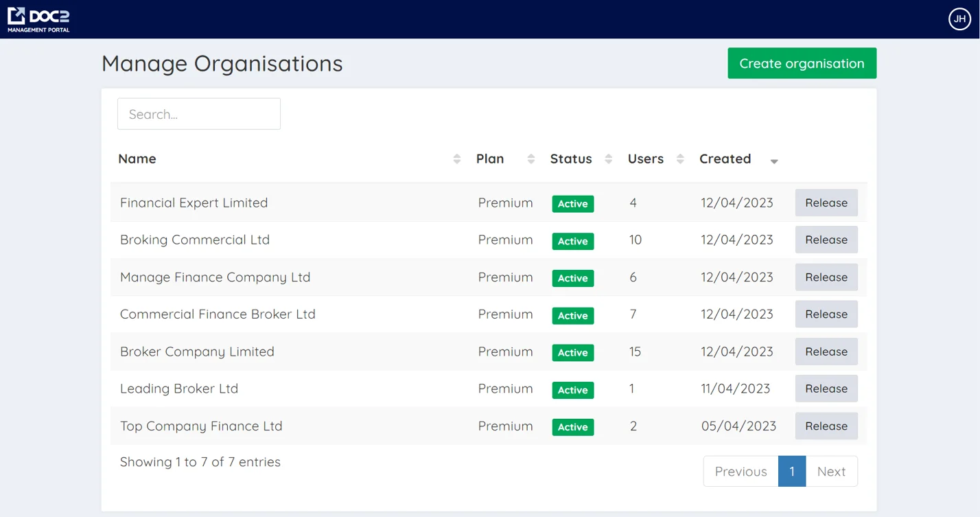Click the DOC2 Management Portal logo
This screenshot has height=517, width=980.
tap(38, 19)
